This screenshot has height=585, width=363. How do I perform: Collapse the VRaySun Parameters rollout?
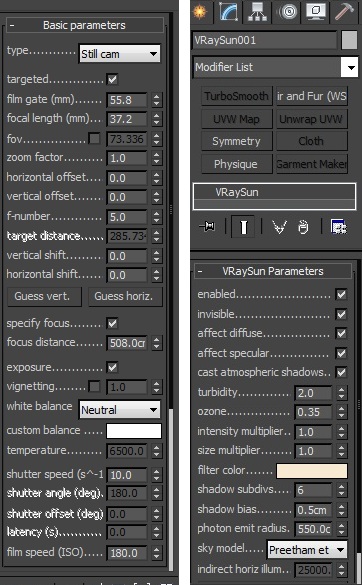pos(273,271)
